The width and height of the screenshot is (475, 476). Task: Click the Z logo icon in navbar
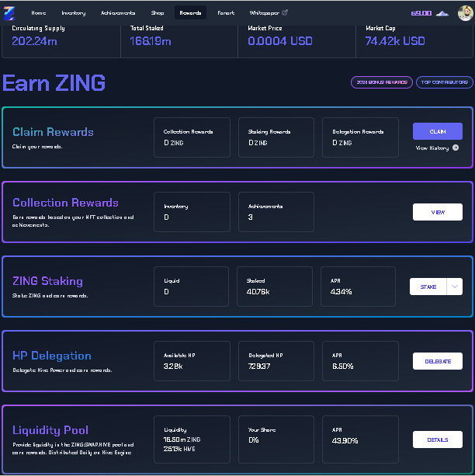point(9,13)
